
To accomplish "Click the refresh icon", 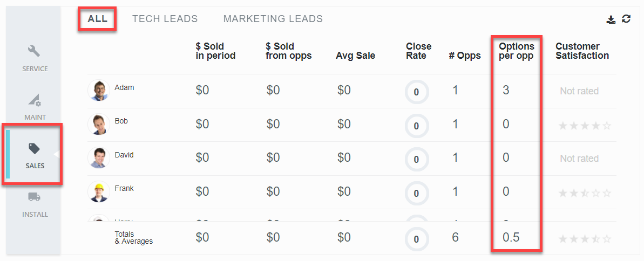I will pos(626,19).
